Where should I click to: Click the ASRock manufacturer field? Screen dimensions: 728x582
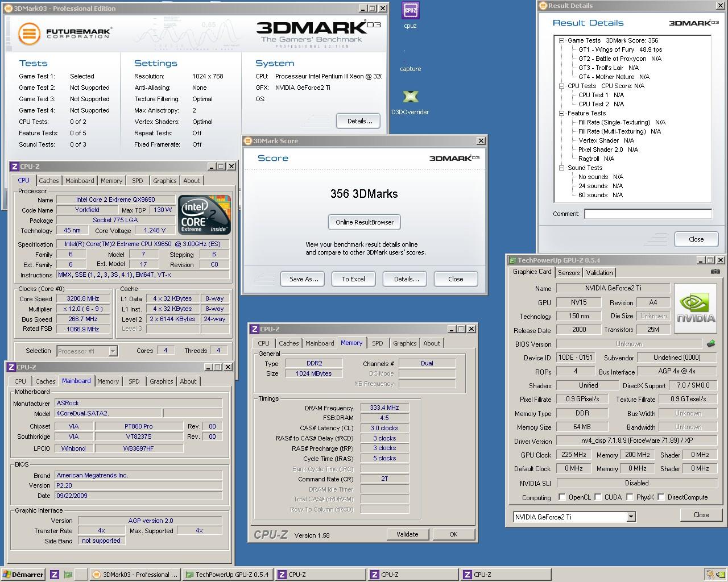point(138,403)
